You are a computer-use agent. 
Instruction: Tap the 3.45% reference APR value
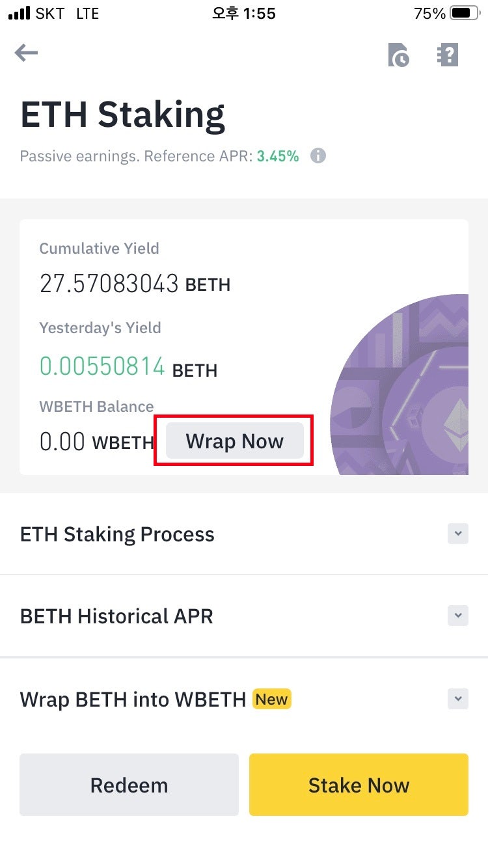point(278,156)
